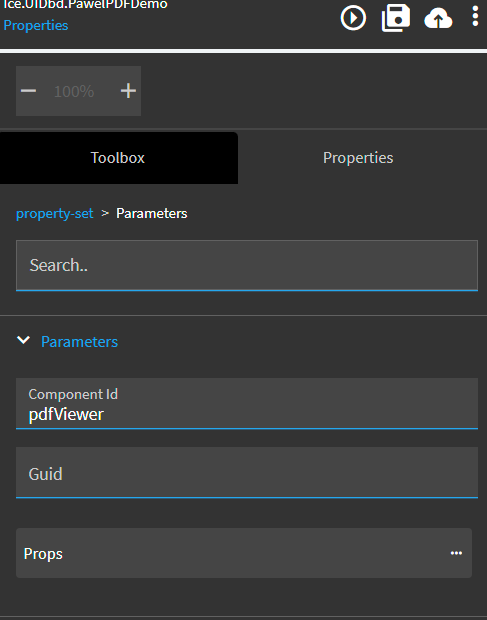Zoom in with the plus icon
Viewport: 487px width, 620px height.
point(128,91)
